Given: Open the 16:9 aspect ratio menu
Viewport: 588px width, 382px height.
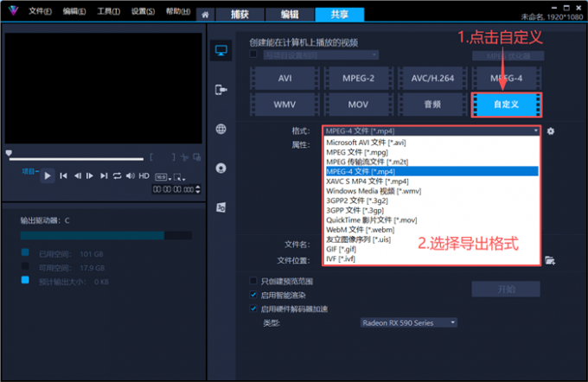Looking at the screenshot, I should click(163, 177).
